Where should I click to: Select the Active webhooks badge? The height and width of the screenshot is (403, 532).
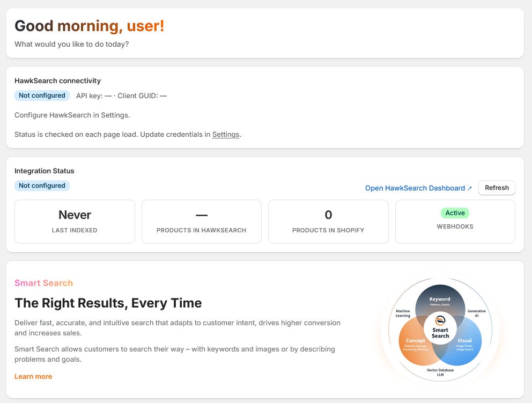click(455, 213)
